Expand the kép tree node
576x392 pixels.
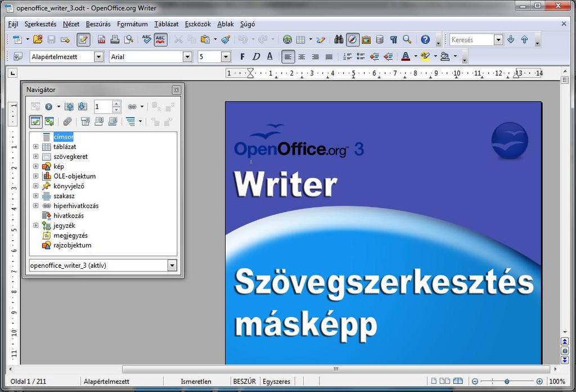tap(35, 166)
